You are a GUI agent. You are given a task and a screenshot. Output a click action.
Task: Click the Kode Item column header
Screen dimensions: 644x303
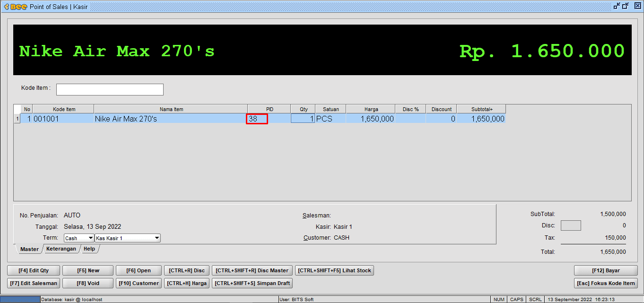(x=63, y=109)
